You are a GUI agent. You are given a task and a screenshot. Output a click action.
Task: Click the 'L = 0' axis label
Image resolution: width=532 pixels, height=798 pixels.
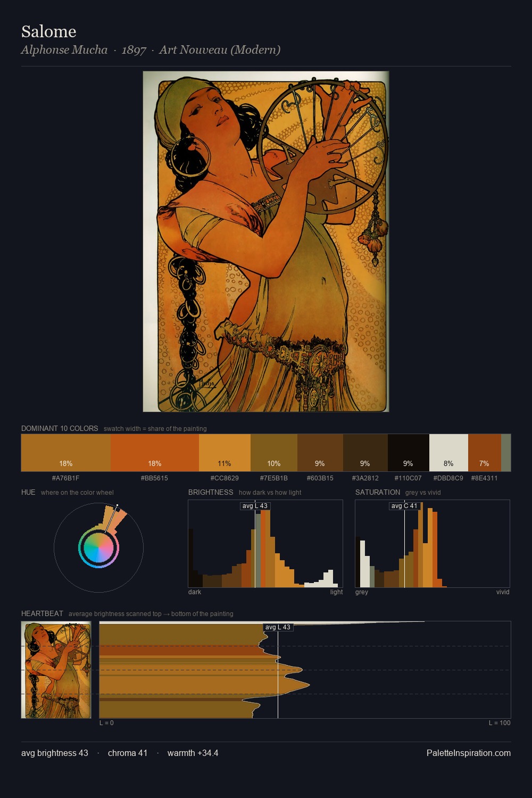106,723
